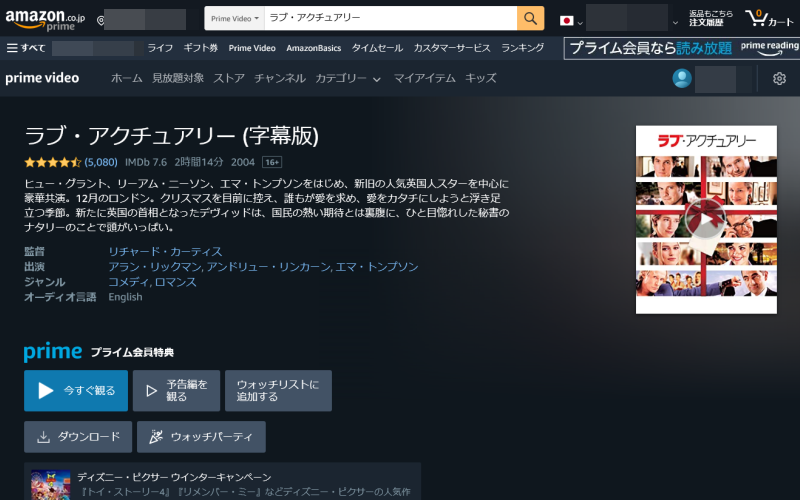Open タイムセール in the navigation bar
This screenshot has width=800, height=500.
point(377,48)
